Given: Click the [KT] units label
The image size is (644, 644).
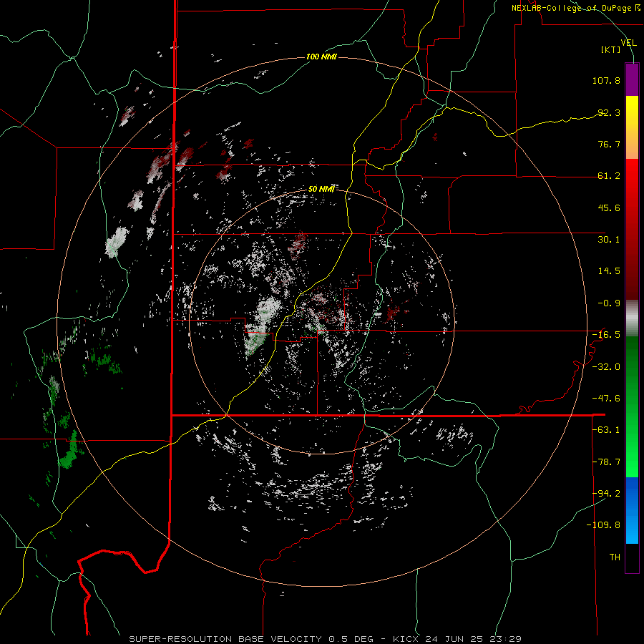Looking at the screenshot, I should click(611, 49).
